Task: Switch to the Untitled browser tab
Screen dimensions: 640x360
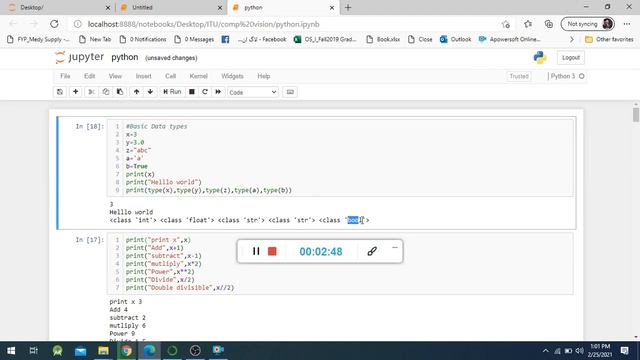Action: pyautogui.click(x=170, y=8)
